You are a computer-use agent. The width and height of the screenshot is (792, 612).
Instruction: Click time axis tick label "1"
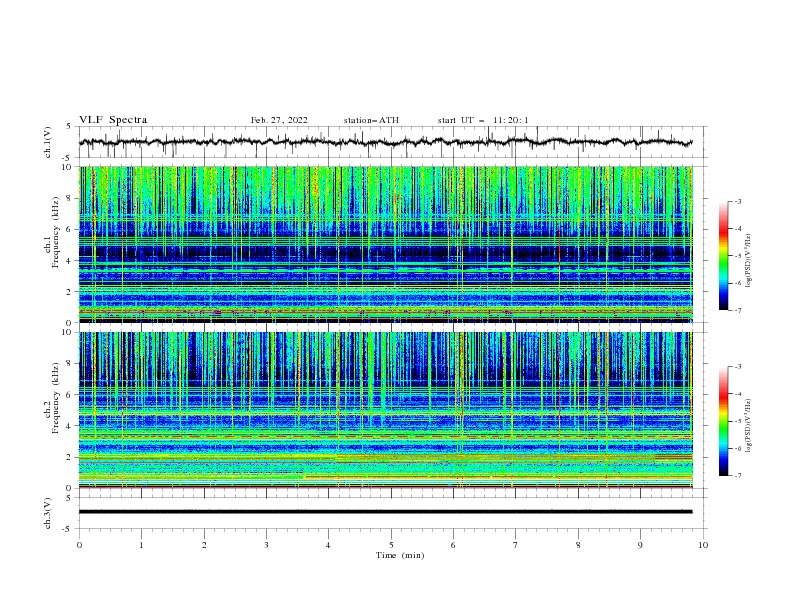point(141,545)
